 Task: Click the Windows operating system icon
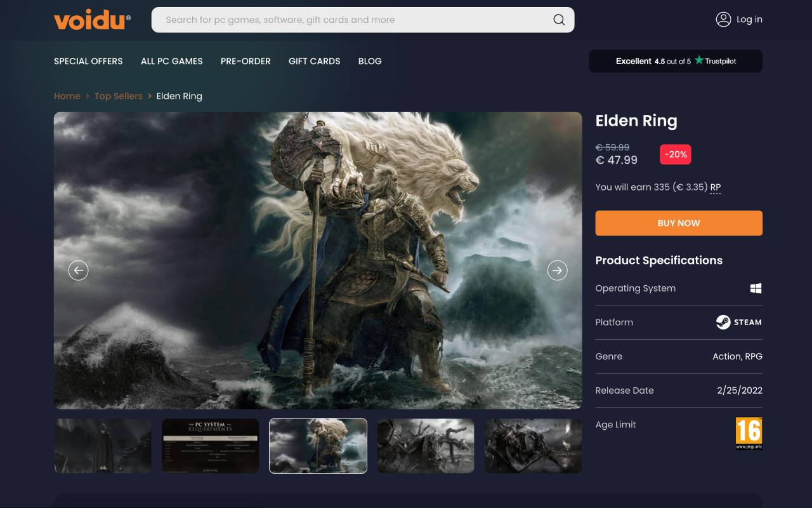click(756, 288)
